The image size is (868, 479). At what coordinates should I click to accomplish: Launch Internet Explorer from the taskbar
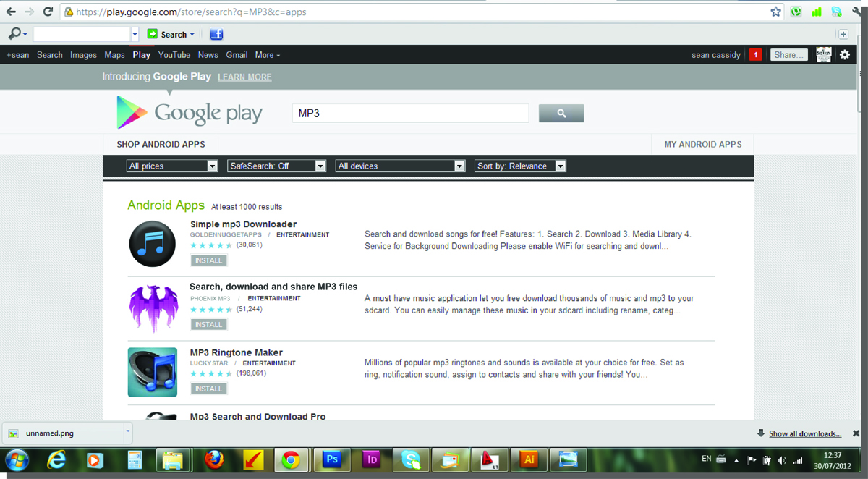[56, 460]
